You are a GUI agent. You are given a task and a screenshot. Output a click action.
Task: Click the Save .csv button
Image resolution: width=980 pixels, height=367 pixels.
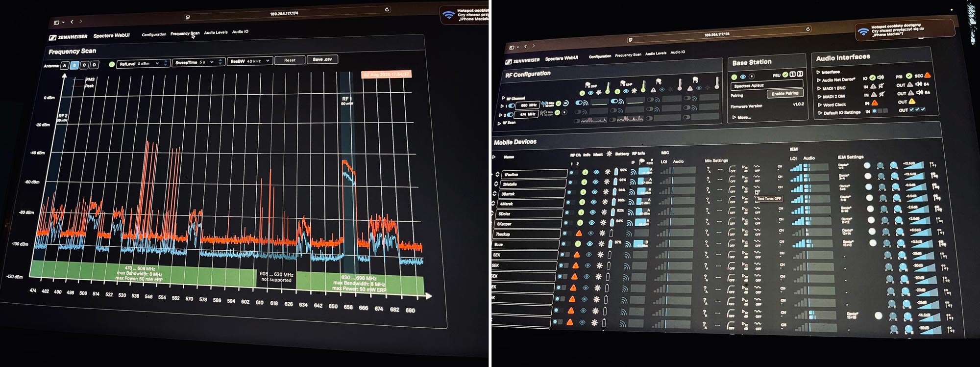click(x=322, y=59)
